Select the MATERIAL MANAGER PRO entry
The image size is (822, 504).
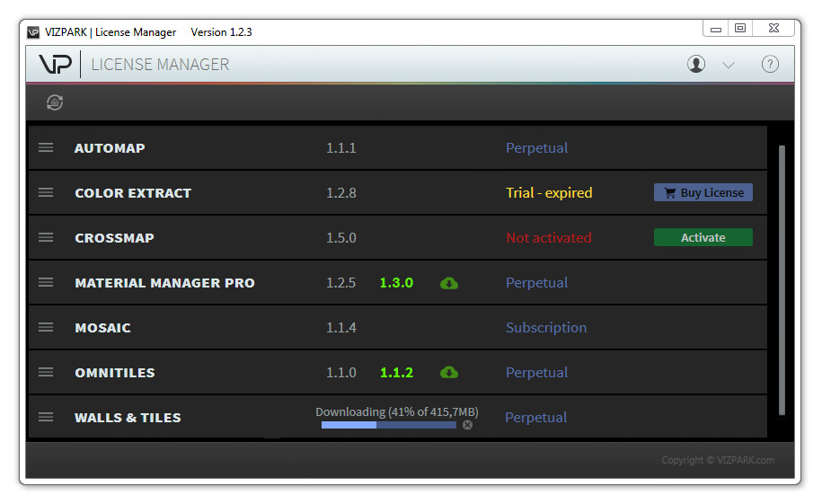[164, 283]
